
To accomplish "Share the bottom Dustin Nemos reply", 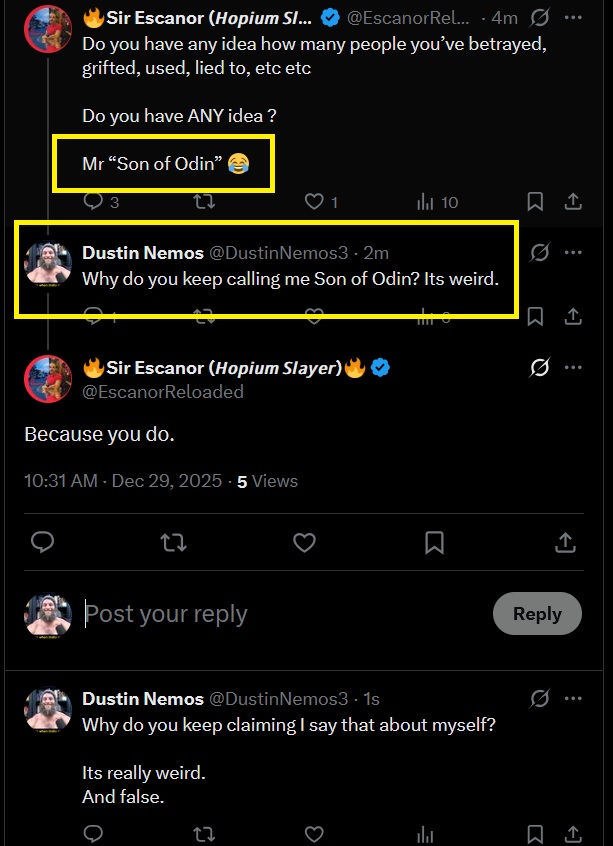I will tap(573, 833).
